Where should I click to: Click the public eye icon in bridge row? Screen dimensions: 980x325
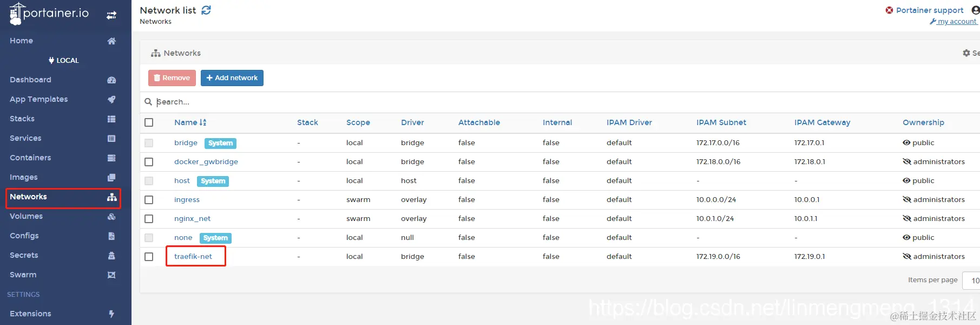point(906,143)
